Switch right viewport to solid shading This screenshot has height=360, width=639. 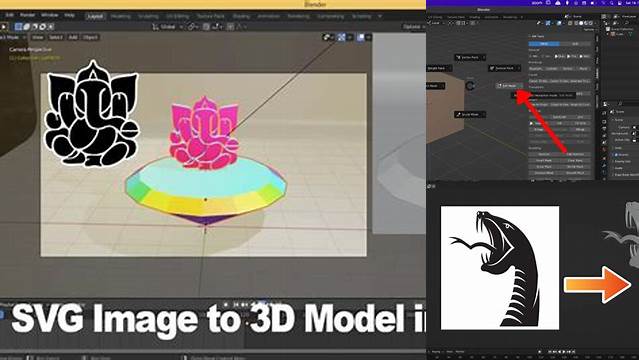pos(581,23)
